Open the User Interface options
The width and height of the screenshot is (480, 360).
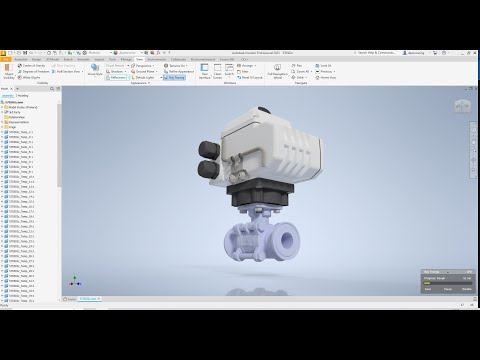pyautogui.click(x=204, y=71)
